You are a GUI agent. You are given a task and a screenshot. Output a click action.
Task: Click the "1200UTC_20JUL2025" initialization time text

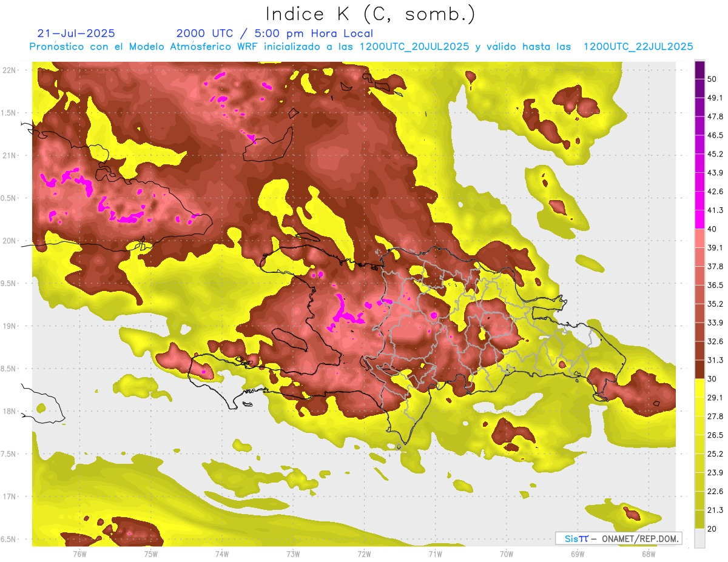[x=414, y=46]
